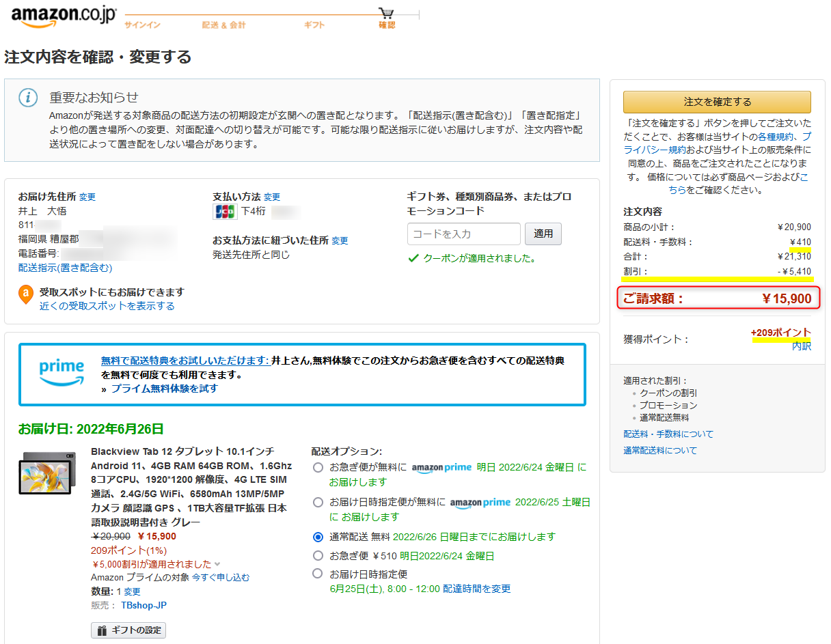Click the クーポンが適用されました message
The width and height of the screenshot is (831, 644).
(x=479, y=258)
